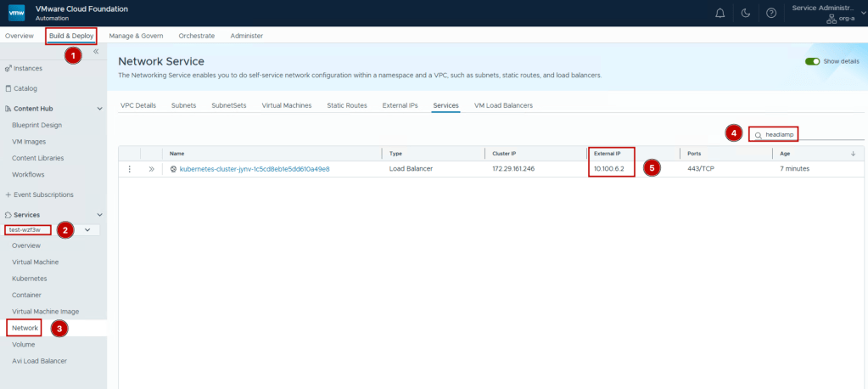868x389 pixels.
Task: Open Container service
Action: point(26,295)
